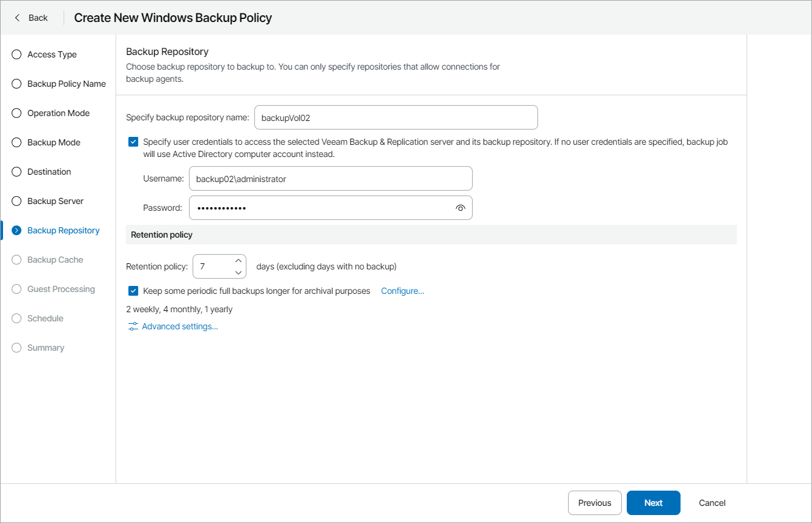Click the Backup Repository step indicator icon
This screenshot has width=812, height=523.
tap(17, 230)
